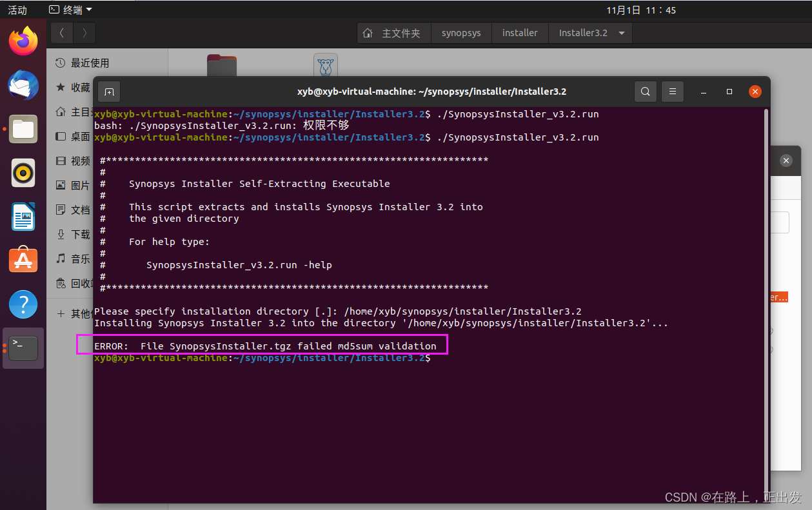This screenshot has width=812, height=510.
Task: Navigate to synopsys in the path bar
Action: click(x=461, y=33)
